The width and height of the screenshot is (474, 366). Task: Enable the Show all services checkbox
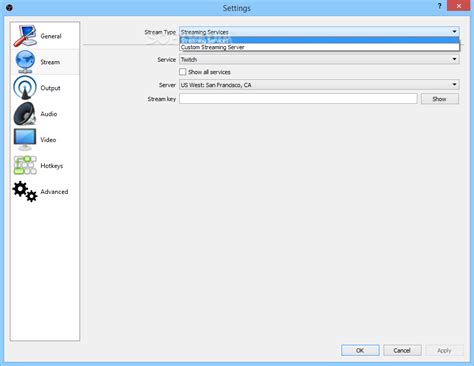[x=182, y=72]
